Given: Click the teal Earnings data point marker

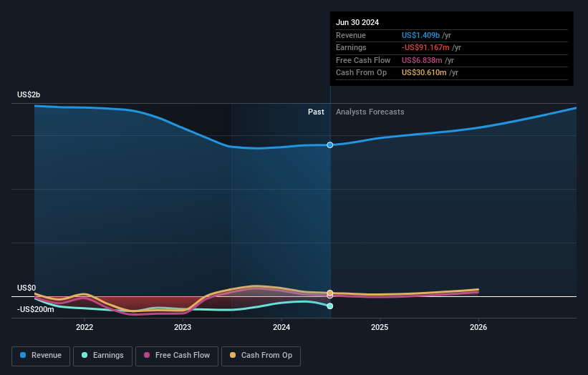Looking at the screenshot, I should [x=330, y=306].
